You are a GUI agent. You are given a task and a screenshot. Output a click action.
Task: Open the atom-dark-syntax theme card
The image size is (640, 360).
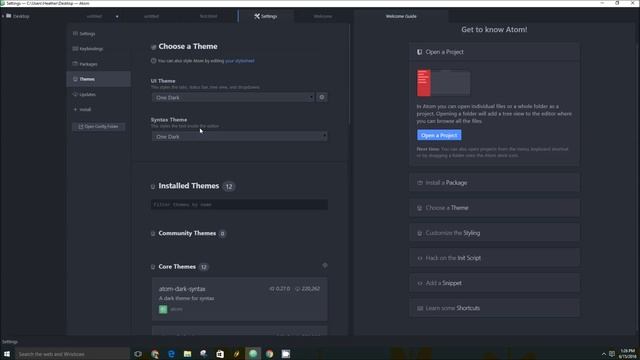click(240, 299)
